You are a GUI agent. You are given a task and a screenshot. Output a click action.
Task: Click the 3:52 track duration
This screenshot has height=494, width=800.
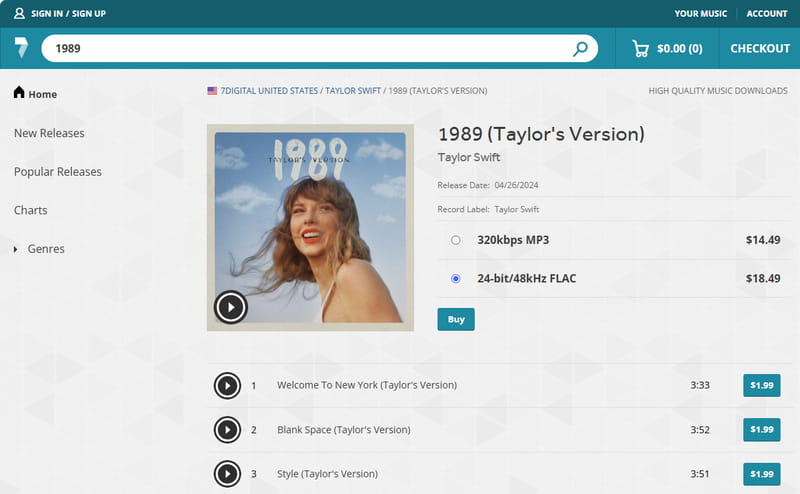(700, 430)
